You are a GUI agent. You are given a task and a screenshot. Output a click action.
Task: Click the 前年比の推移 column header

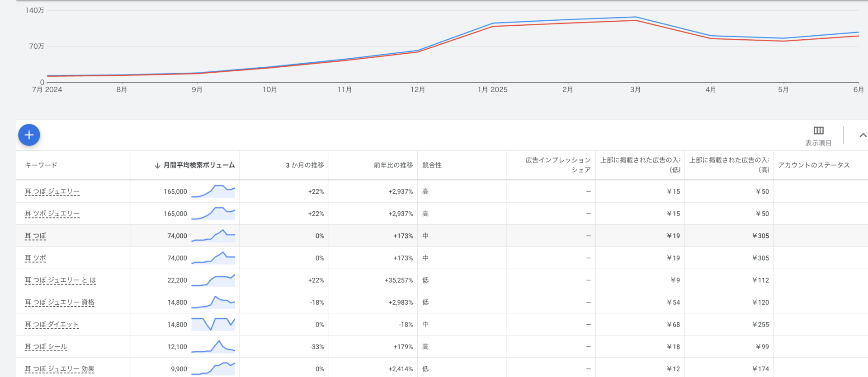click(x=393, y=165)
